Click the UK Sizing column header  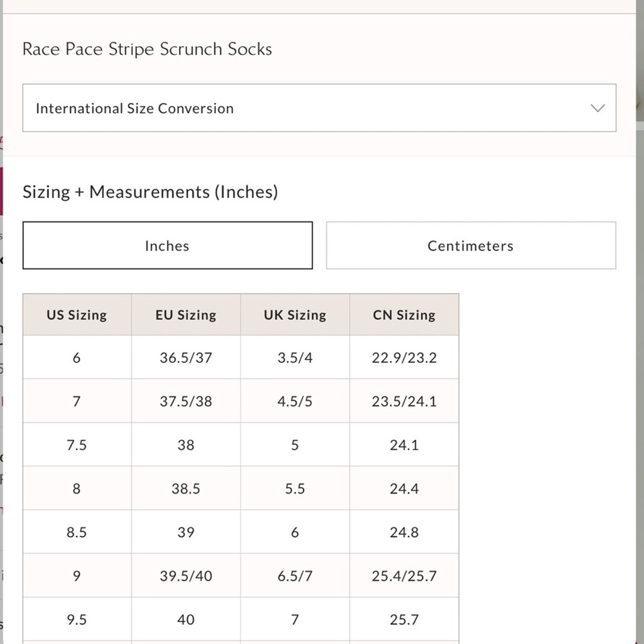pos(294,315)
